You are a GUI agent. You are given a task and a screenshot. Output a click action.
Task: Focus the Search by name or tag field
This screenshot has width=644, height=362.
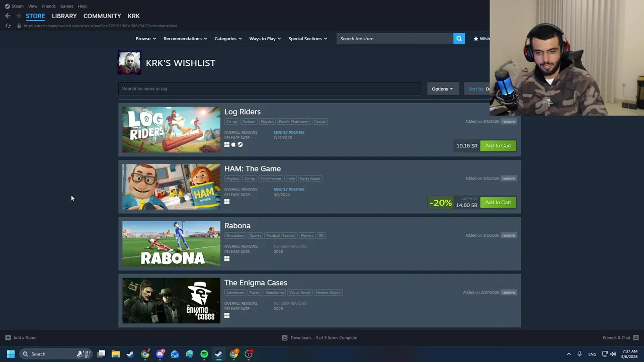click(x=270, y=88)
